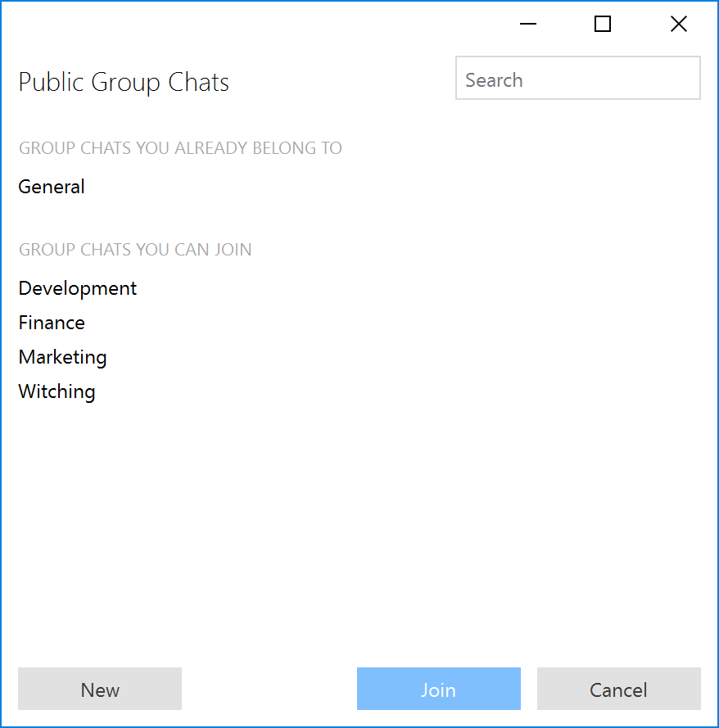The image size is (719, 728).
Task: Dismiss the dialog using Cancel
Action: pyautogui.click(x=619, y=689)
